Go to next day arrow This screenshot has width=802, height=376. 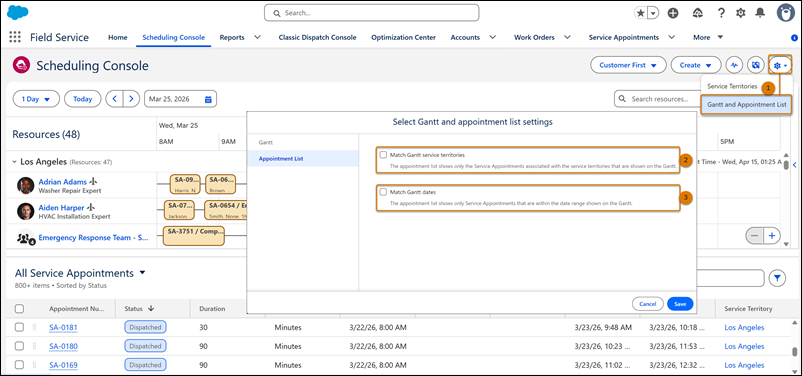click(x=131, y=99)
